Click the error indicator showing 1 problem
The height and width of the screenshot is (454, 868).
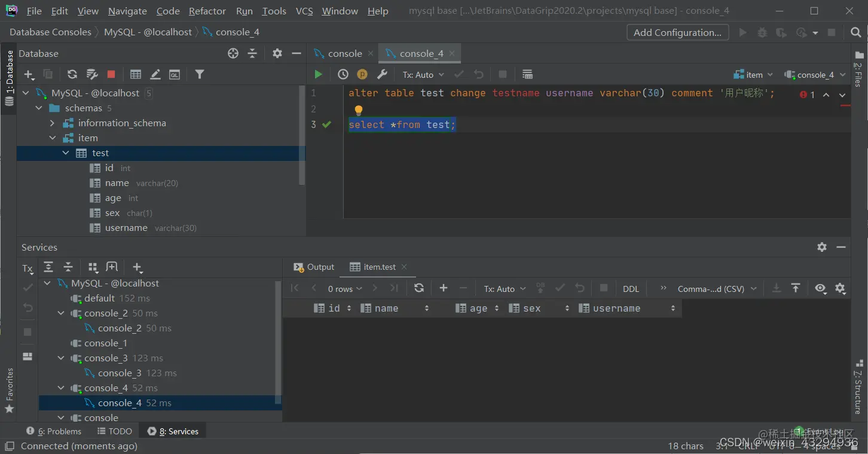(807, 95)
